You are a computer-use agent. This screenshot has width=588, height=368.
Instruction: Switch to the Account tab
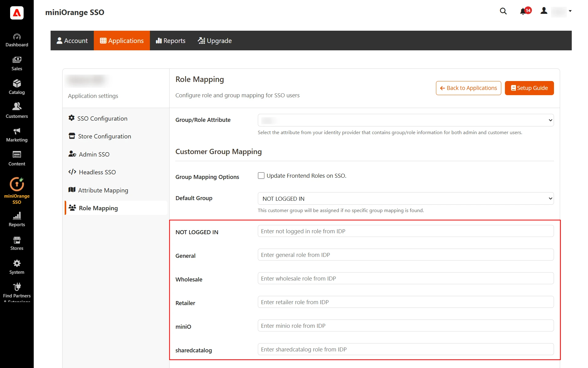point(72,41)
